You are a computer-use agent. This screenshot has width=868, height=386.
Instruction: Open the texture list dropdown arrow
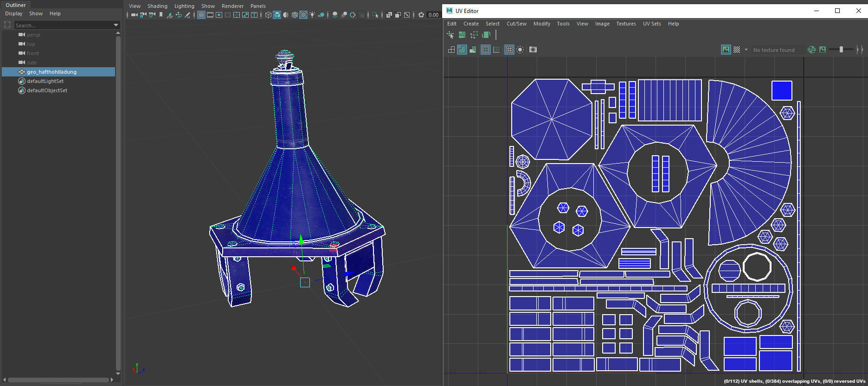[746, 50]
